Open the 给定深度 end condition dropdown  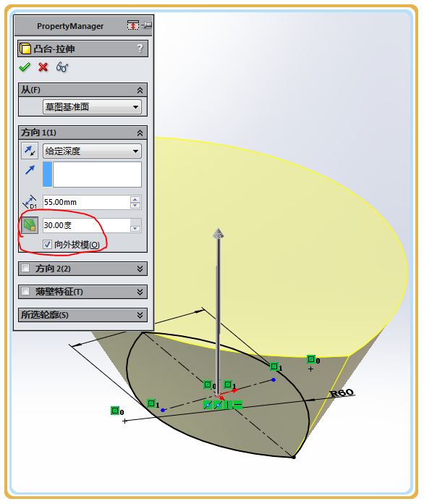tap(92, 151)
